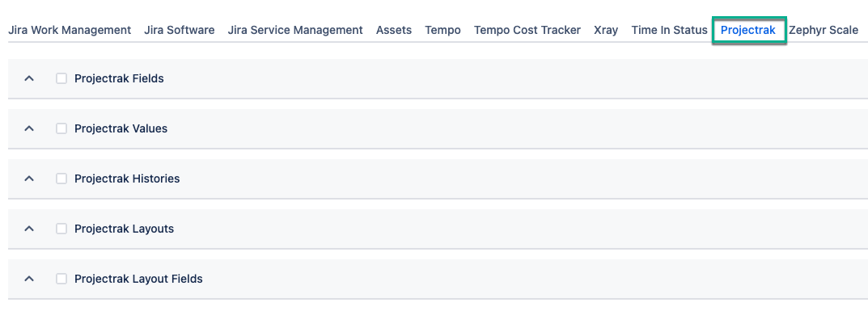
Task: Switch to the Zephyr Scale tab
Action: click(x=824, y=31)
